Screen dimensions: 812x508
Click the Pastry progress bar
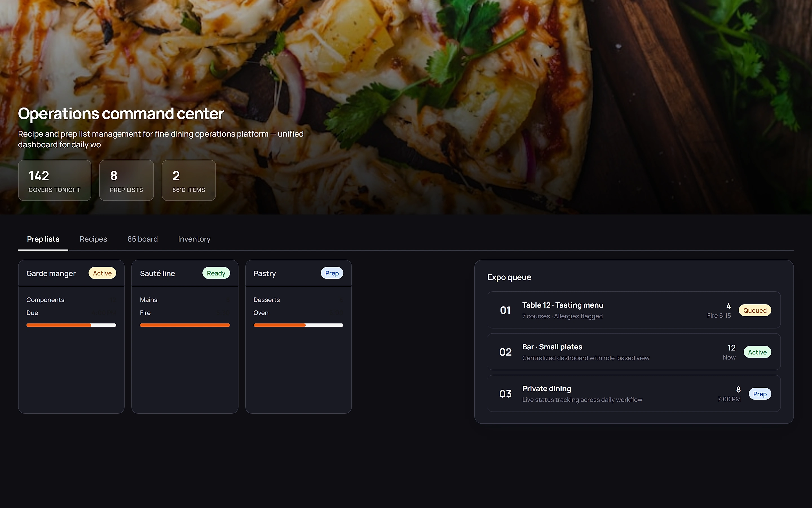(x=298, y=325)
